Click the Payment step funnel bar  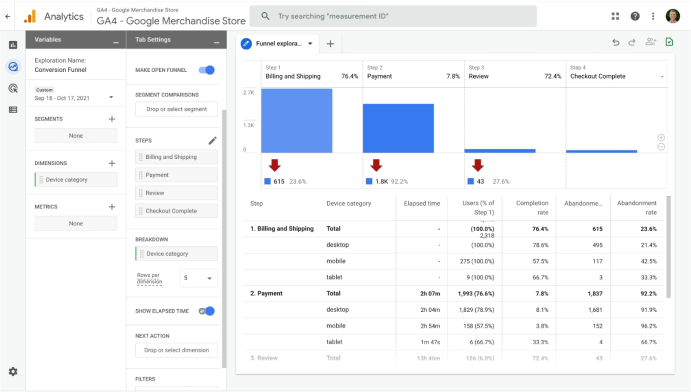tap(398, 128)
